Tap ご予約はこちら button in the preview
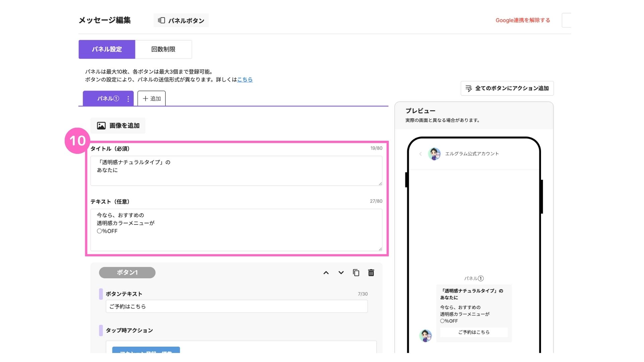The width and height of the screenshot is (644, 362). (x=474, y=332)
